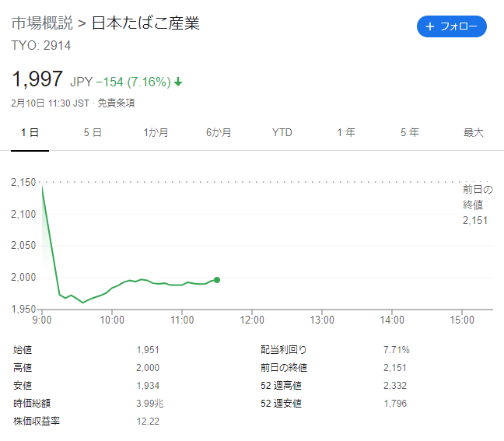Click the 前日の終値 table value 2,151
Viewport: 504px width, 441px height.
(x=394, y=367)
